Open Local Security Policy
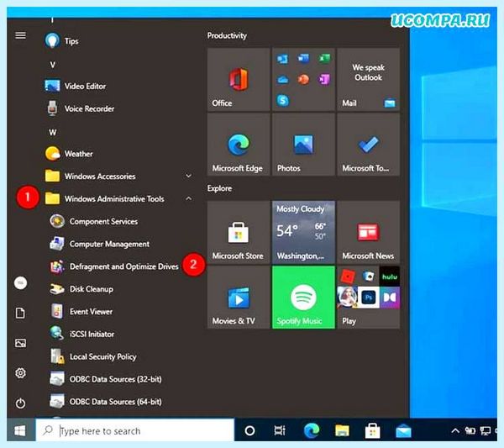Viewport: 504px width, 448px height. tap(93, 356)
